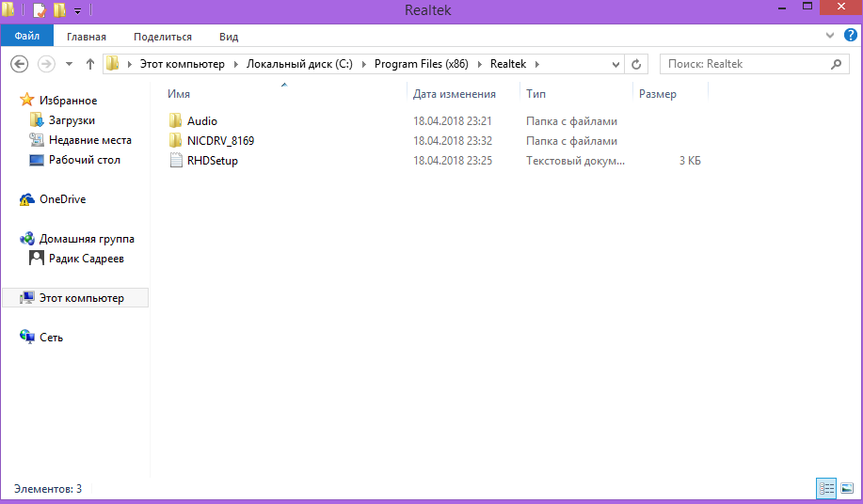Select 'Локальный диск (C:)' breadcrumb
The width and height of the screenshot is (863, 504).
[299, 64]
